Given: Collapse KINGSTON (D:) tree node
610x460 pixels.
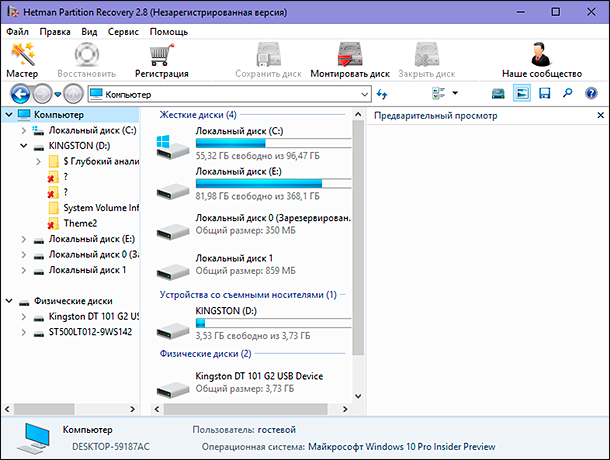Looking at the screenshot, I should point(24,146).
